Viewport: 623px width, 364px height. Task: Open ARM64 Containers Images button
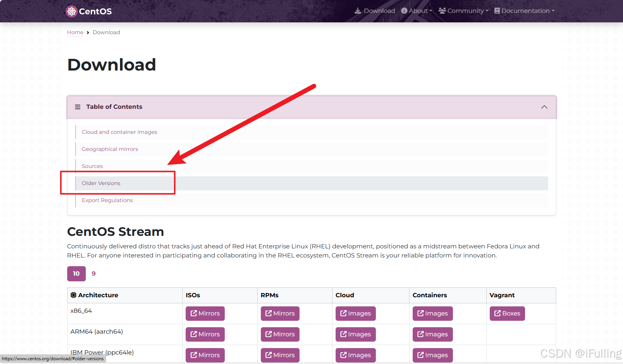(433, 334)
